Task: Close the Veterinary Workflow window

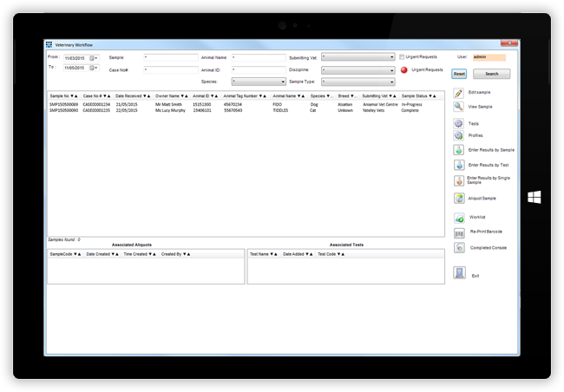Action: [509, 42]
